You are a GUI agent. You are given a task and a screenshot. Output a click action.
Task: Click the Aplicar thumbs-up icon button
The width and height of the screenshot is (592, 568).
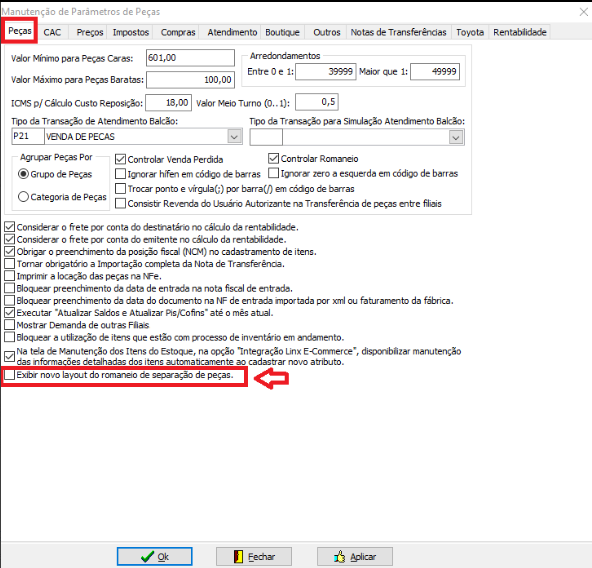click(355, 556)
